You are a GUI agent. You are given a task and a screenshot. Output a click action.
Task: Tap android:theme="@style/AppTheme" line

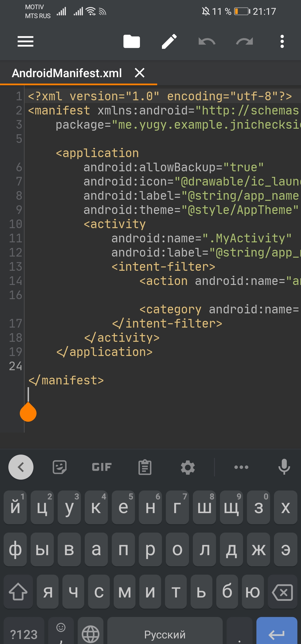tap(191, 210)
